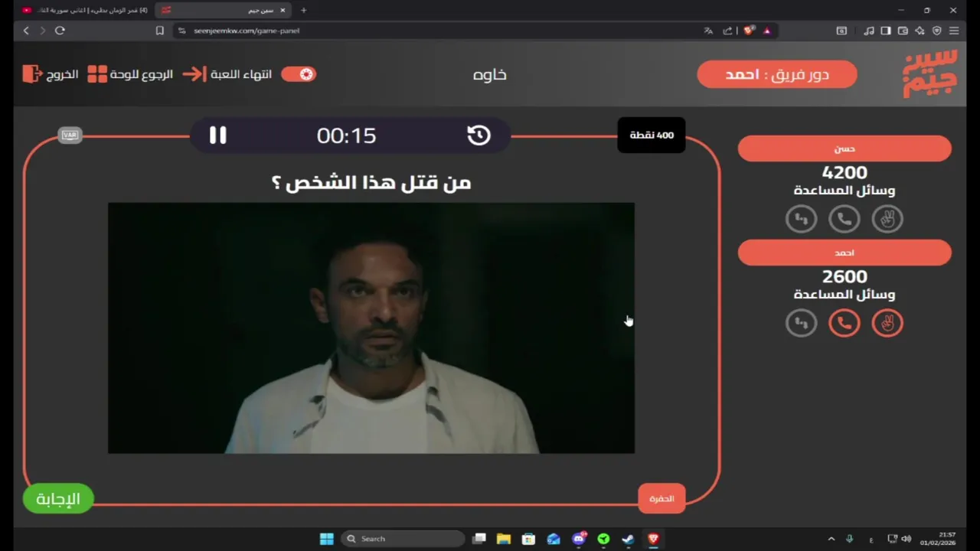Open the browser hamburger menu
980x551 pixels.
coord(954,31)
